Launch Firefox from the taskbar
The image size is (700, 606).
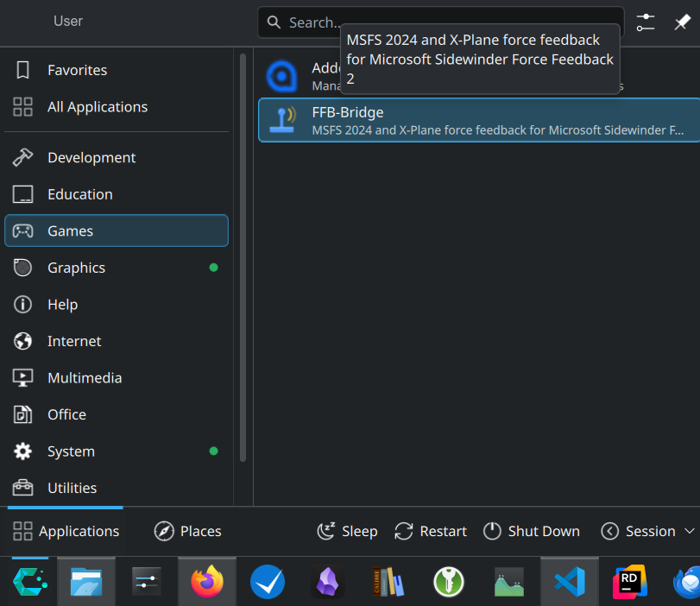pos(206,583)
